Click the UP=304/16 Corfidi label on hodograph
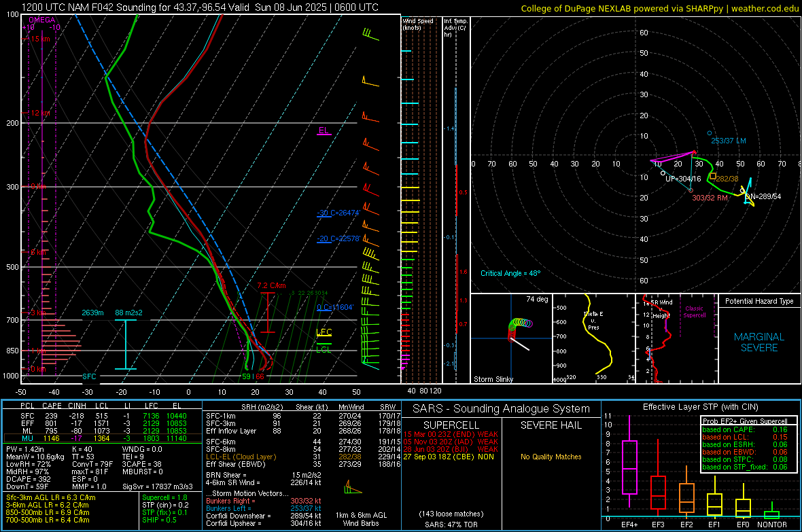Screen dimensions: 802x532 tap(683, 179)
